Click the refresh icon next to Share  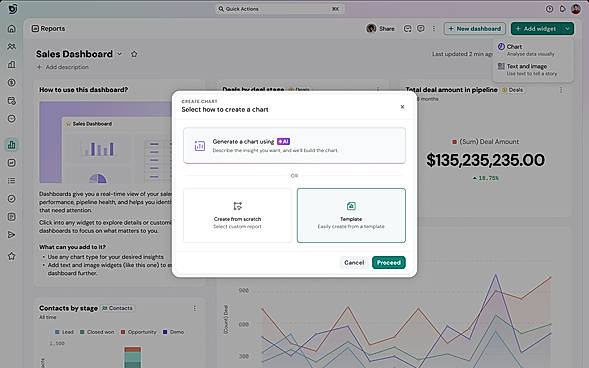coord(408,29)
